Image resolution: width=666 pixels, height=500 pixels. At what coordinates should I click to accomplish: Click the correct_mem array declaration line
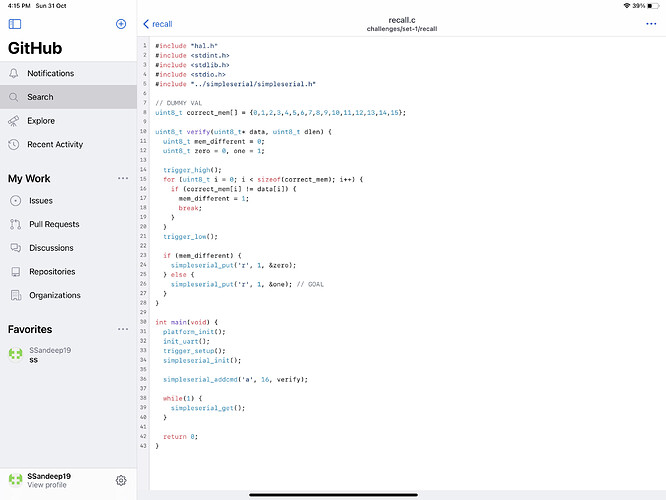[280, 113]
